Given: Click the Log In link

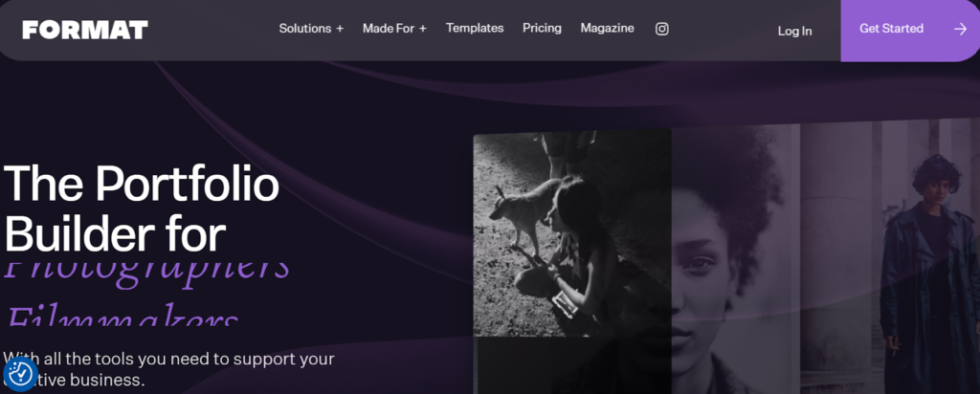Looking at the screenshot, I should 794,31.
